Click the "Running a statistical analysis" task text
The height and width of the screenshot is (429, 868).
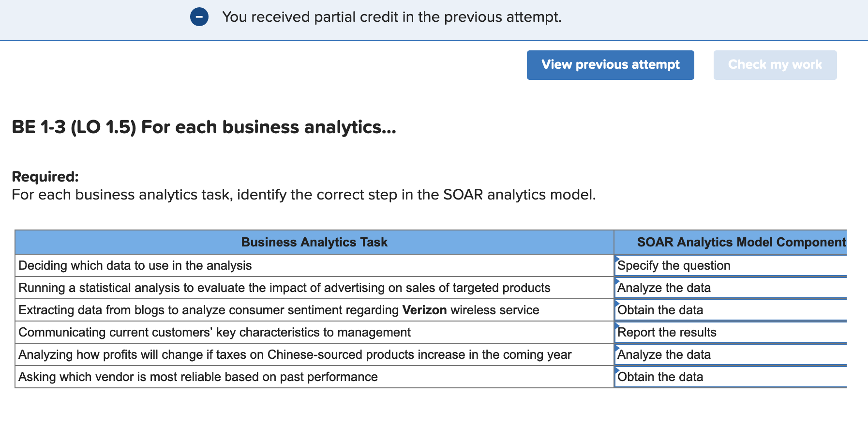(x=284, y=288)
